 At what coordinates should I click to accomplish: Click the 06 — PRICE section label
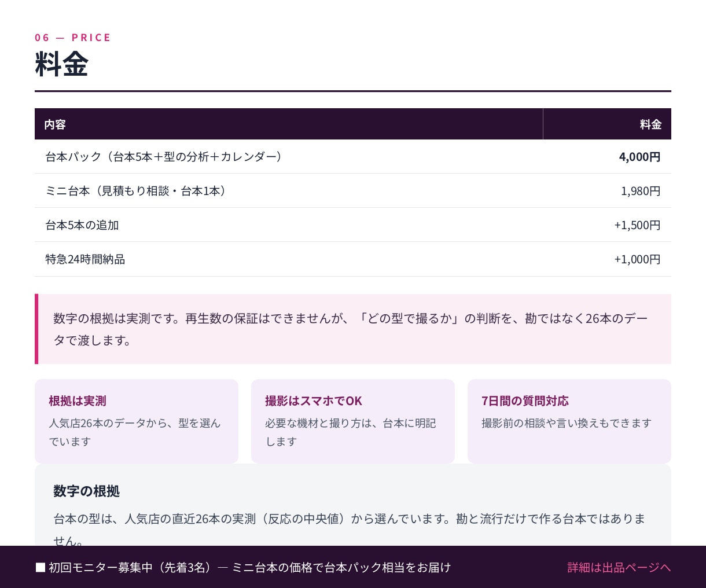click(73, 38)
